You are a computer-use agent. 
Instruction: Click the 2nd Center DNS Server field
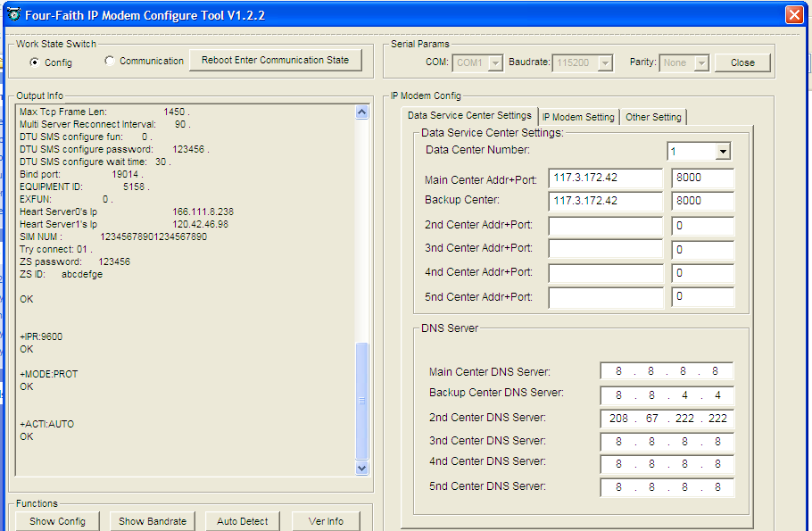(667, 419)
